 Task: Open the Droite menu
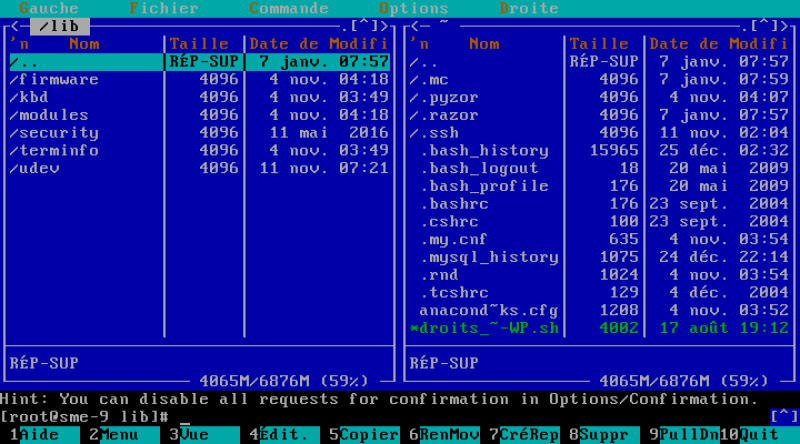529,8
